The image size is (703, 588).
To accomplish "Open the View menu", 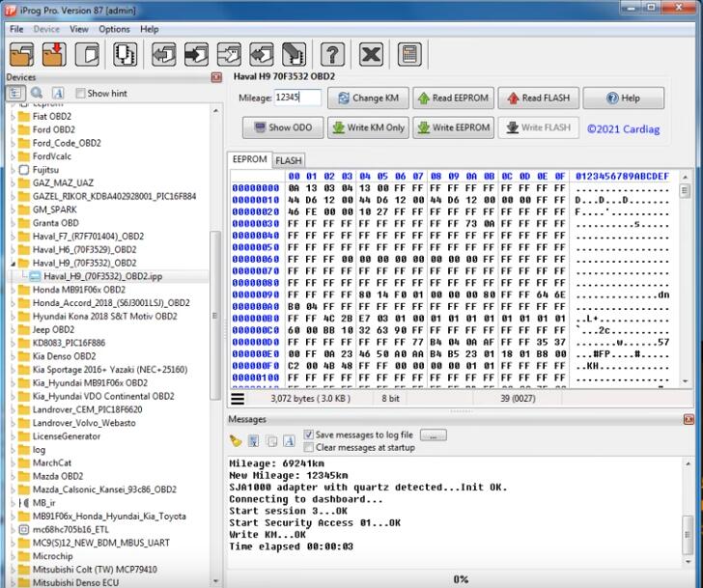I will pos(79,29).
